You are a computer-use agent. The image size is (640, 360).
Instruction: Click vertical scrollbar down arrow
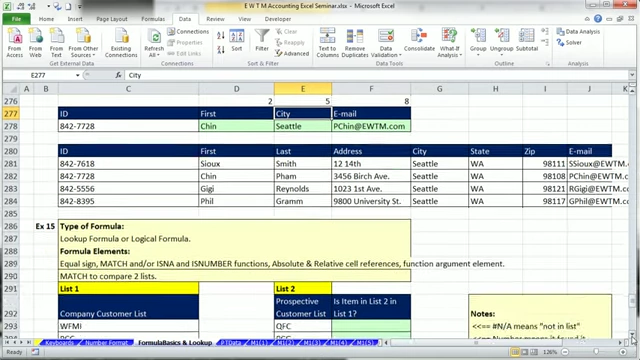[632, 333]
